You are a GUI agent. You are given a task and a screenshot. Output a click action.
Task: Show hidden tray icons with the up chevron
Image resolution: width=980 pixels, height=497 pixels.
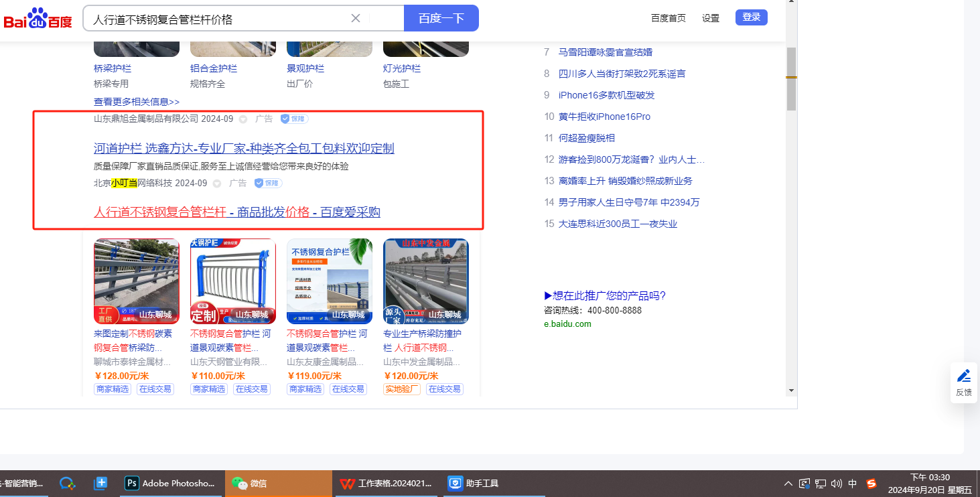(788, 483)
